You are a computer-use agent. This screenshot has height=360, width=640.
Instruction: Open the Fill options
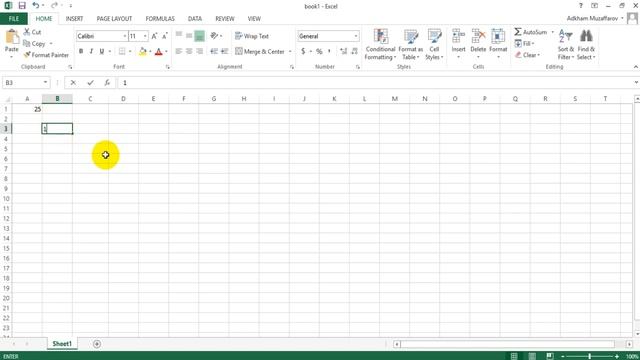[x=524, y=43]
